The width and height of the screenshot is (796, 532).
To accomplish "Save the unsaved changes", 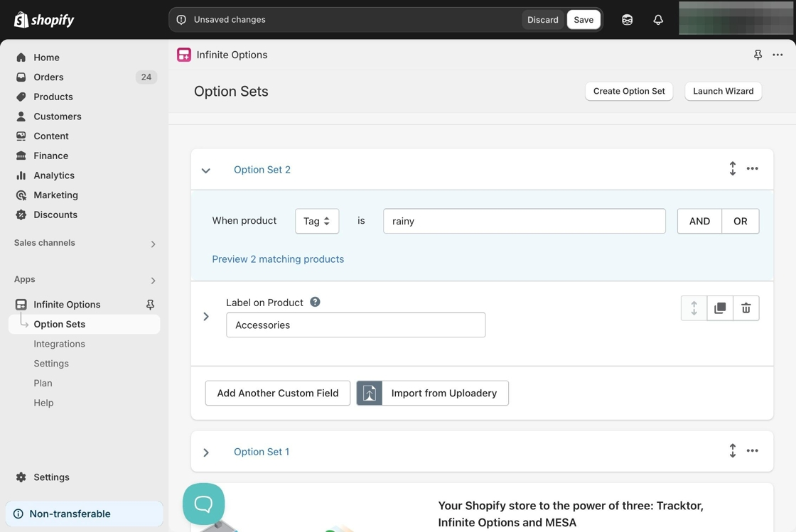I will coord(583,20).
